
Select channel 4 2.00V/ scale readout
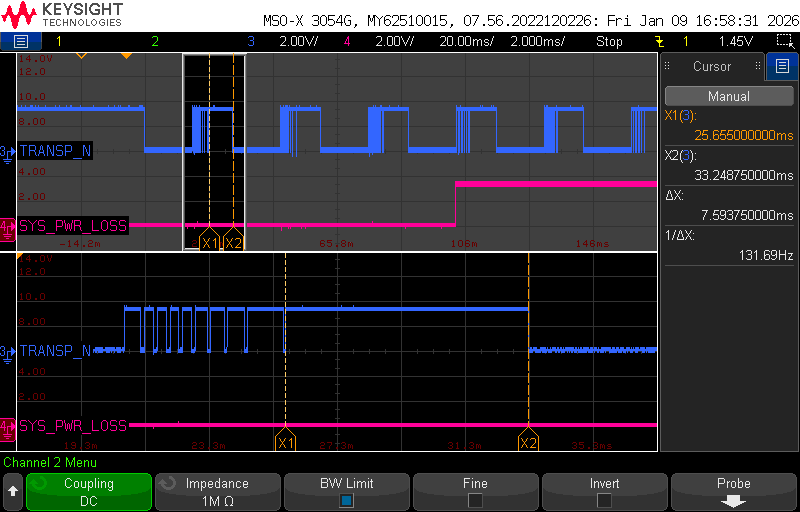(394, 41)
